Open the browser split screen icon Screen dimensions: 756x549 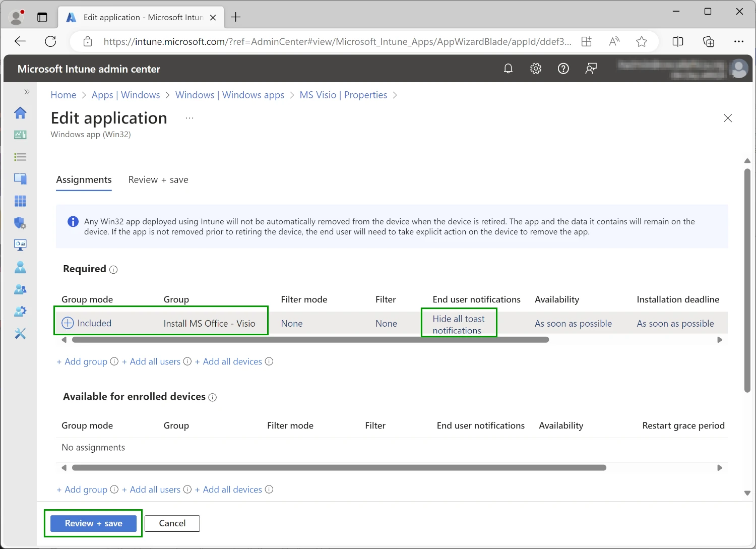pos(678,41)
